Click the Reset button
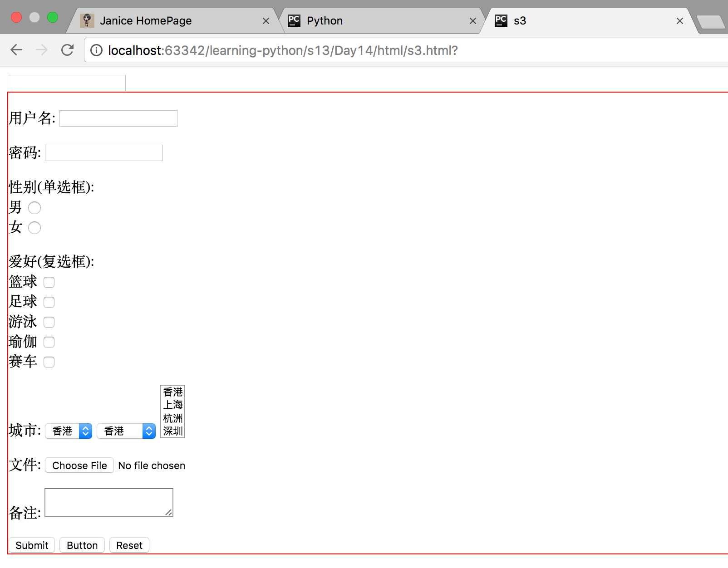This screenshot has width=728, height=568. [x=129, y=545]
